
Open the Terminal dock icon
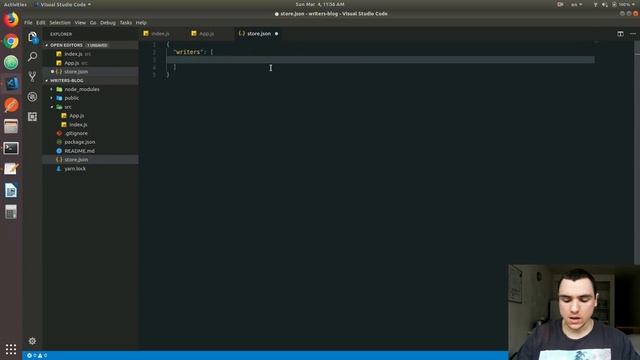[x=11, y=148]
